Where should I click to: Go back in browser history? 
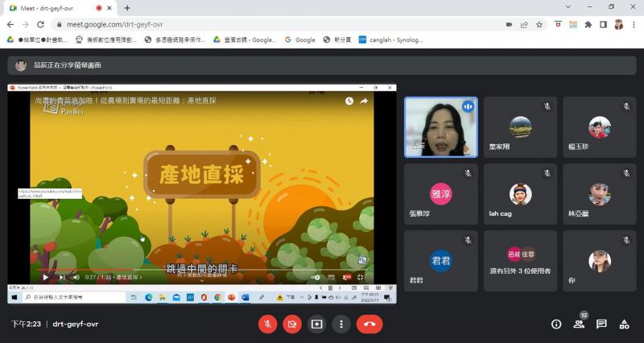tap(10, 25)
